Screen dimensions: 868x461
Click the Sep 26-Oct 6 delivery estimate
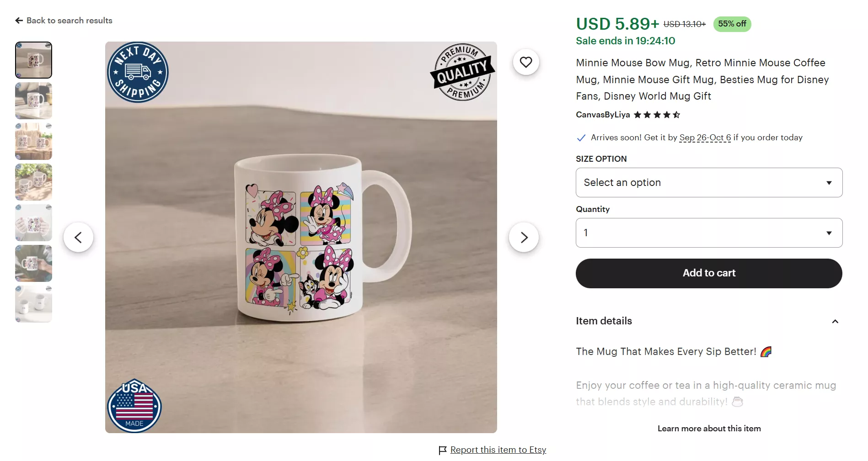coord(705,138)
